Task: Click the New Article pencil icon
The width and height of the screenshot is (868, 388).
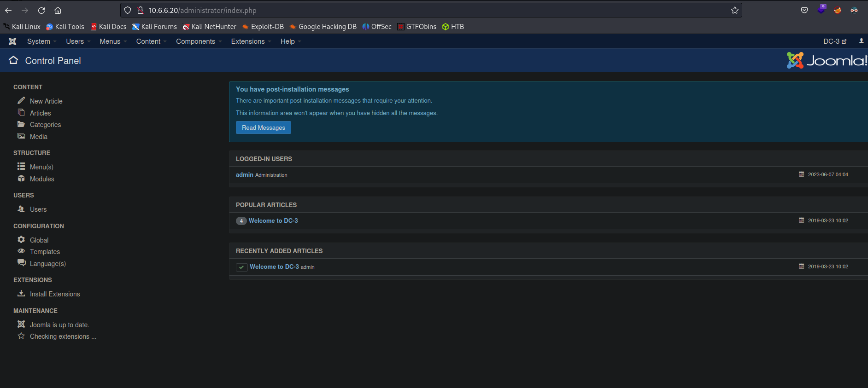Action: (x=21, y=100)
